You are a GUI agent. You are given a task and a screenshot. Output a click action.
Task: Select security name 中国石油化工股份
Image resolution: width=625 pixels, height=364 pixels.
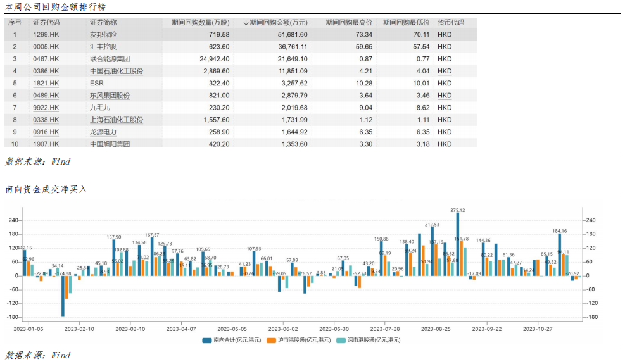(117, 72)
